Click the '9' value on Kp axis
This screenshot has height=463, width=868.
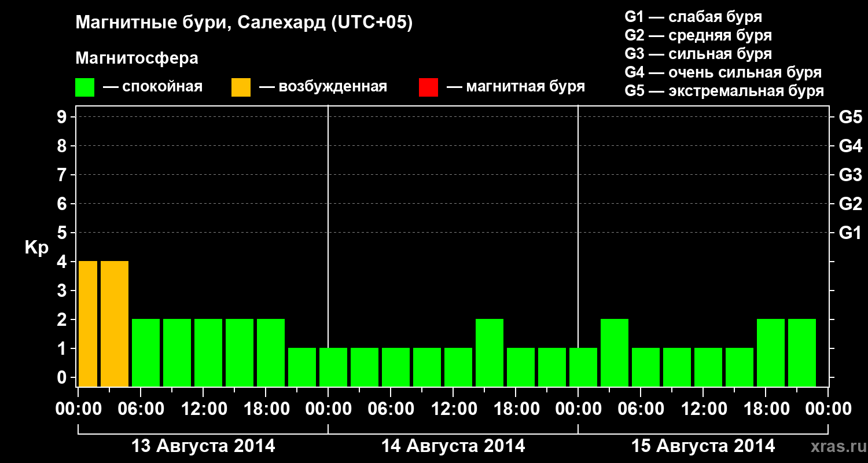coord(62,117)
